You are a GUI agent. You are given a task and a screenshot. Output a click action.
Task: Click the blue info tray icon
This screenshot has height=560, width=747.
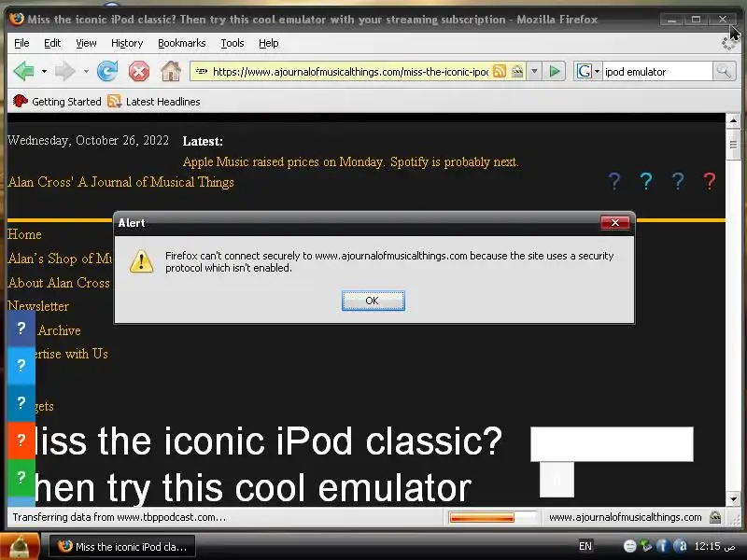click(x=663, y=546)
